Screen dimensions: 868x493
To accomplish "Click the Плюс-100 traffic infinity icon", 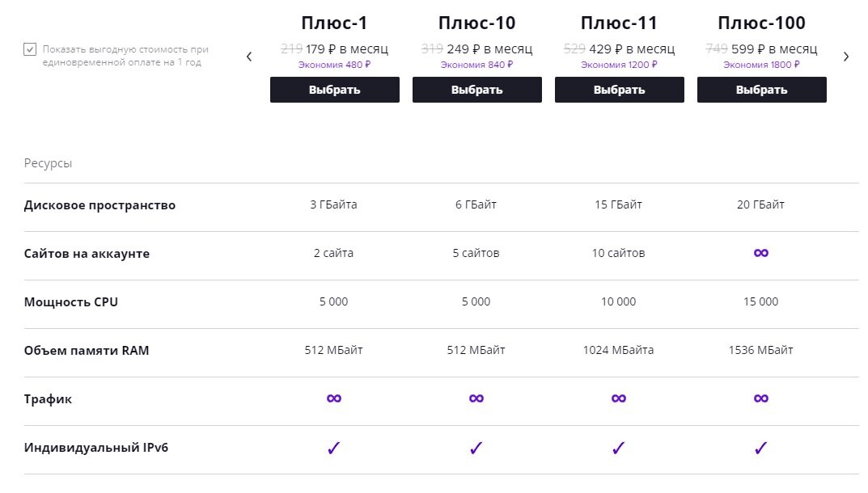I will [x=760, y=398].
